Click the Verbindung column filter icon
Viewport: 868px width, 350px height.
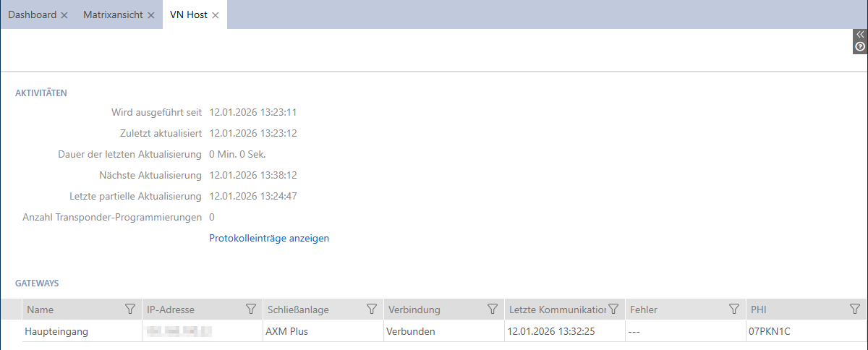(x=493, y=310)
